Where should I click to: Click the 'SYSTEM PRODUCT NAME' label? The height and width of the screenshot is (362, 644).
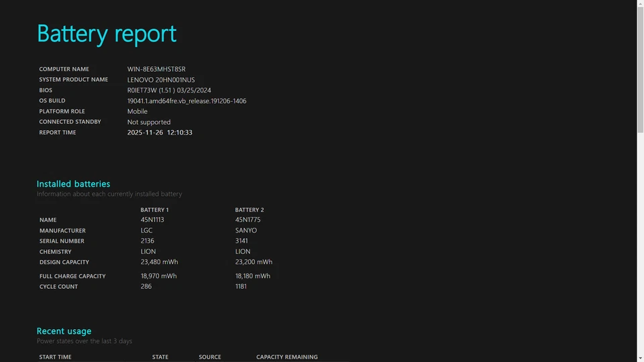pyautogui.click(x=74, y=80)
